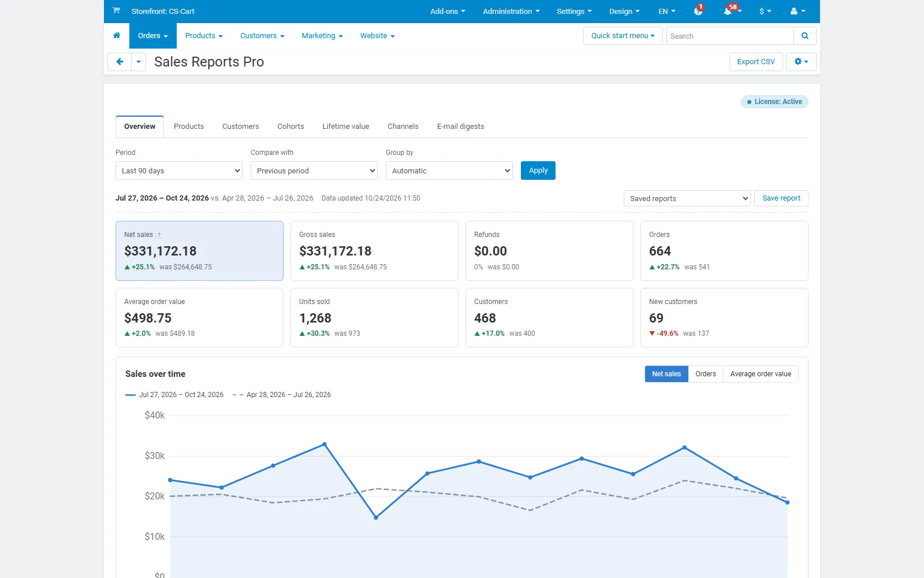Open the Settings top menu
The image size is (924, 578).
[x=574, y=11]
